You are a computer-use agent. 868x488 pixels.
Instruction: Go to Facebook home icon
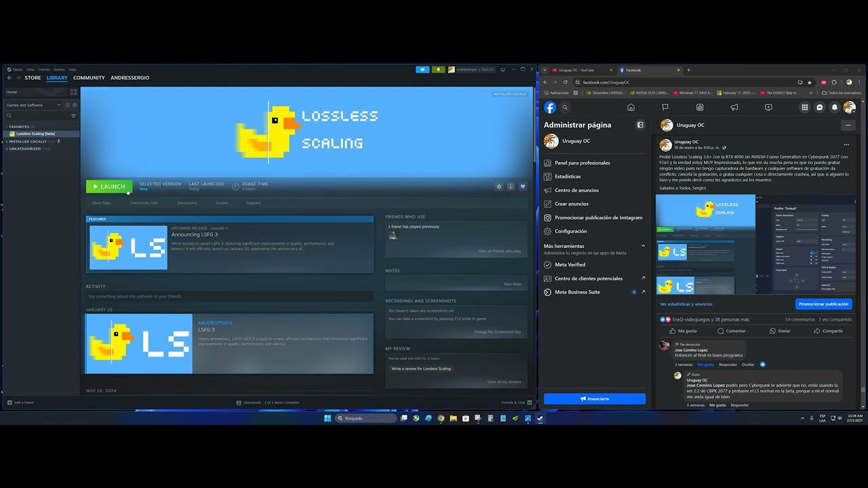click(x=631, y=107)
